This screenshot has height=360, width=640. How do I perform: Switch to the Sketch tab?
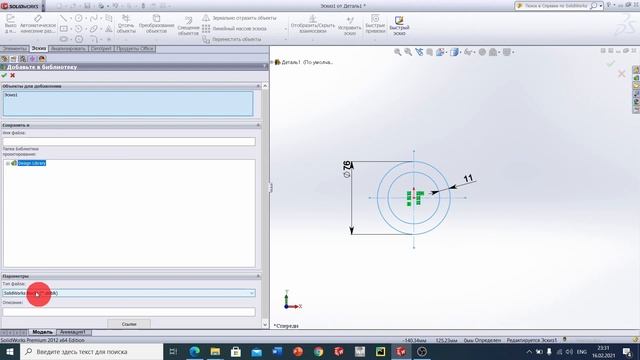pyautogui.click(x=39, y=49)
